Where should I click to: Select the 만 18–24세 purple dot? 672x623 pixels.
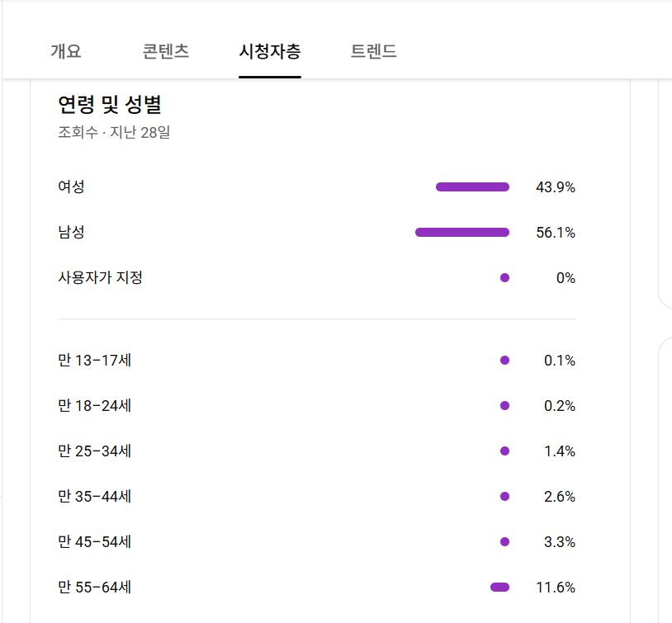pyautogui.click(x=504, y=406)
